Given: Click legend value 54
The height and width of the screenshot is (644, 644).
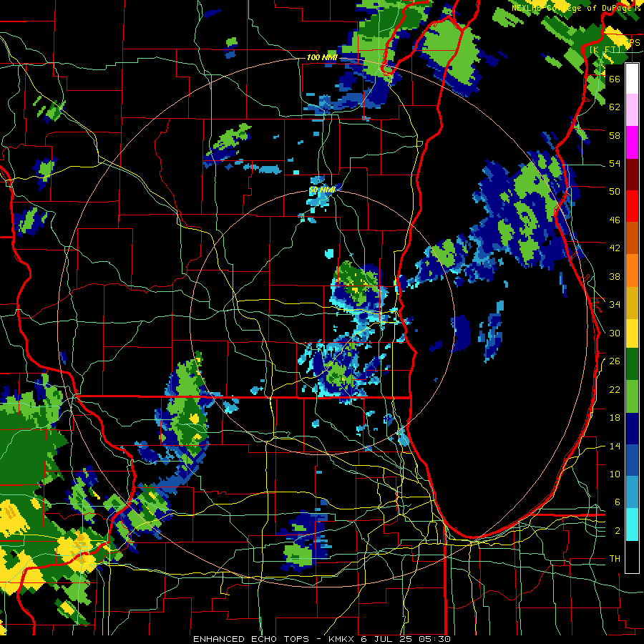Looking at the screenshot, I should tap(615, 163).
